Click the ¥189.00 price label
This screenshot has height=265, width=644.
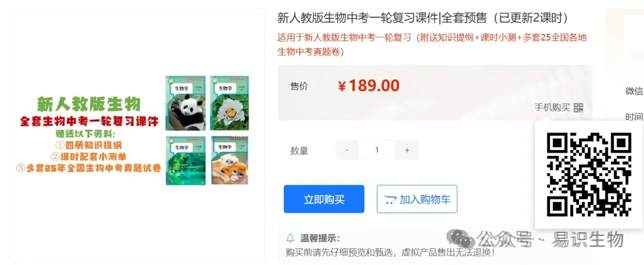click(x=369, y=86)
